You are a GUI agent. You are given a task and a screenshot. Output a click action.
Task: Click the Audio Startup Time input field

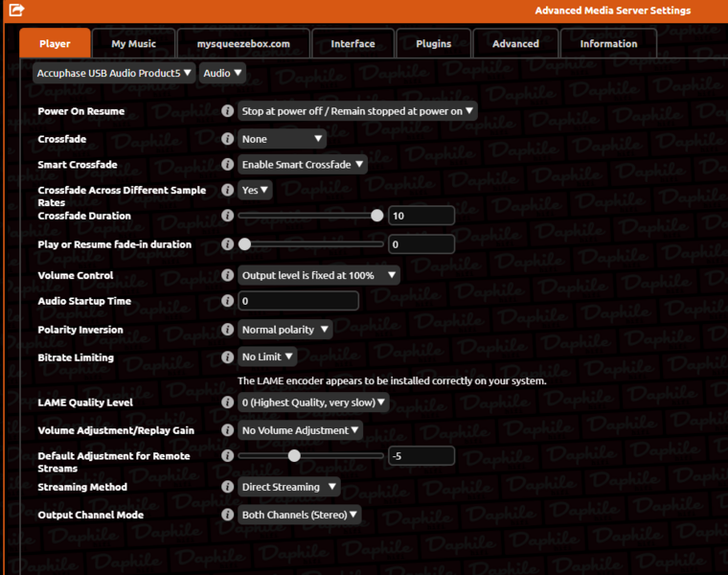(x=298, y=301)
